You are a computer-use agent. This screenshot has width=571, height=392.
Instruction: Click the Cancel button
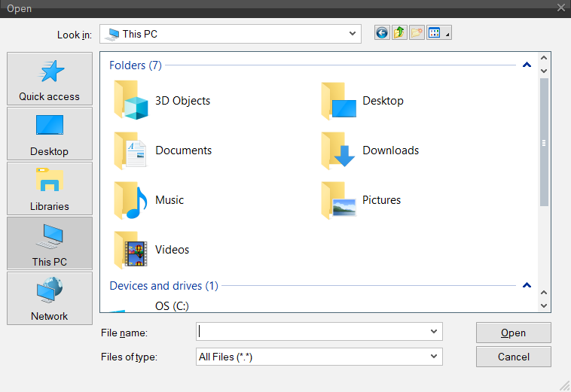click(x=513, y=357)
